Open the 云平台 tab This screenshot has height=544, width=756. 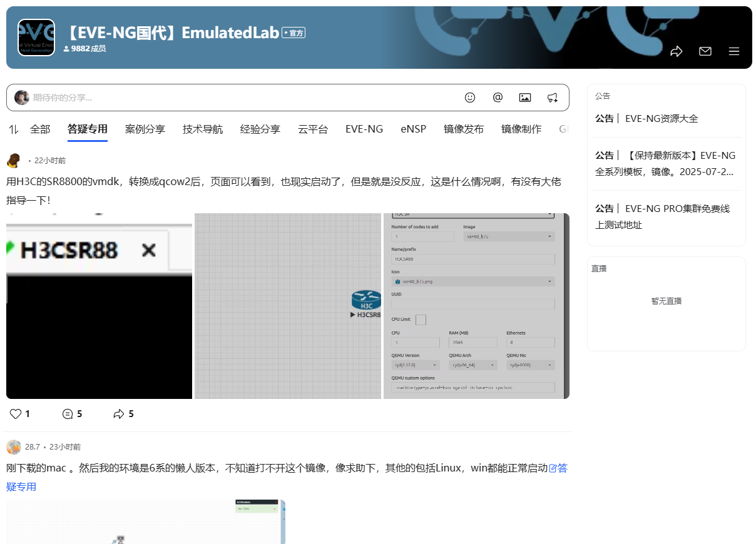313,129
